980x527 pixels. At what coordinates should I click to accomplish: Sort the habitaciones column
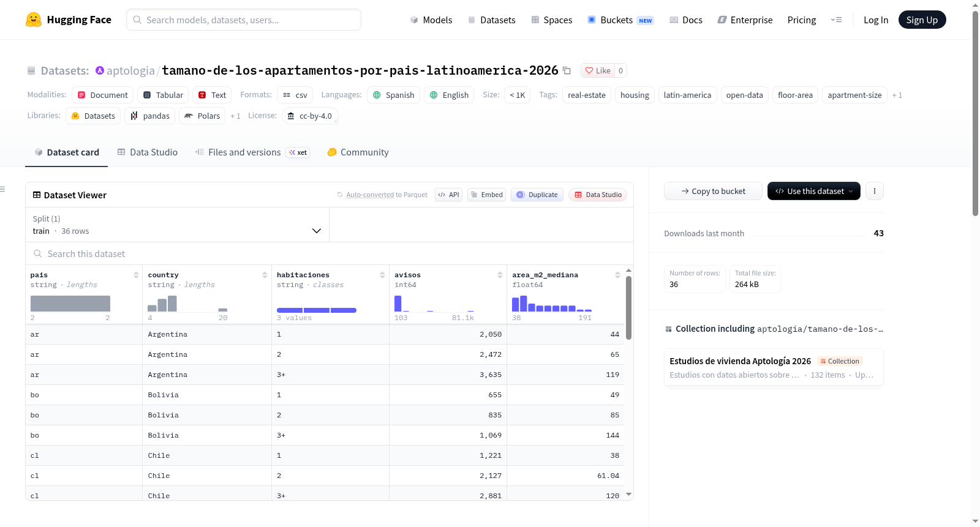(382, 275)
